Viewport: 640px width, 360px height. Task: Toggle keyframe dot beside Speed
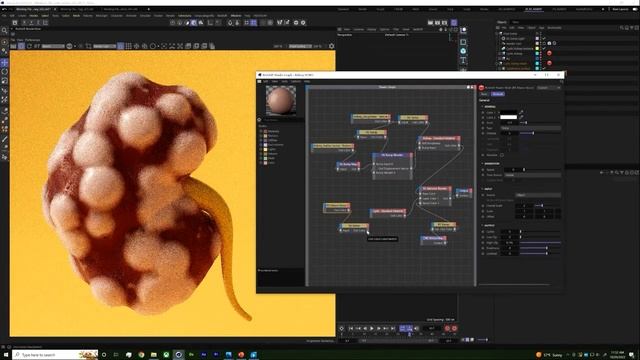483,169
